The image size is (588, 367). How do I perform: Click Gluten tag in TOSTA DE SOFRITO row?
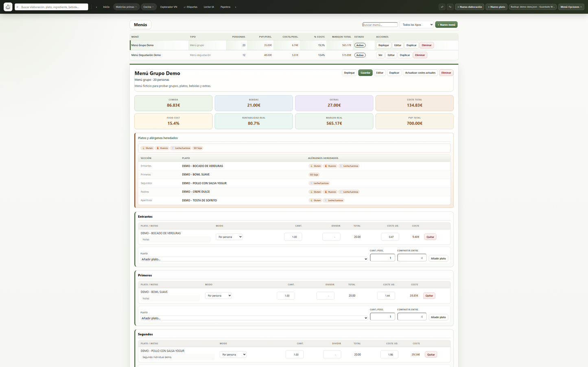point(315,200)
